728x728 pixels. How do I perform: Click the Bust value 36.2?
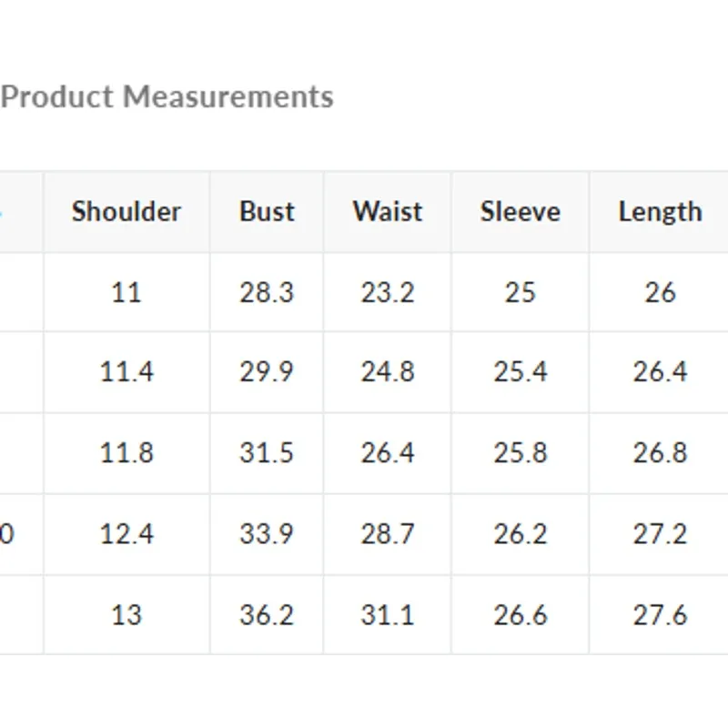pos(267,614)
